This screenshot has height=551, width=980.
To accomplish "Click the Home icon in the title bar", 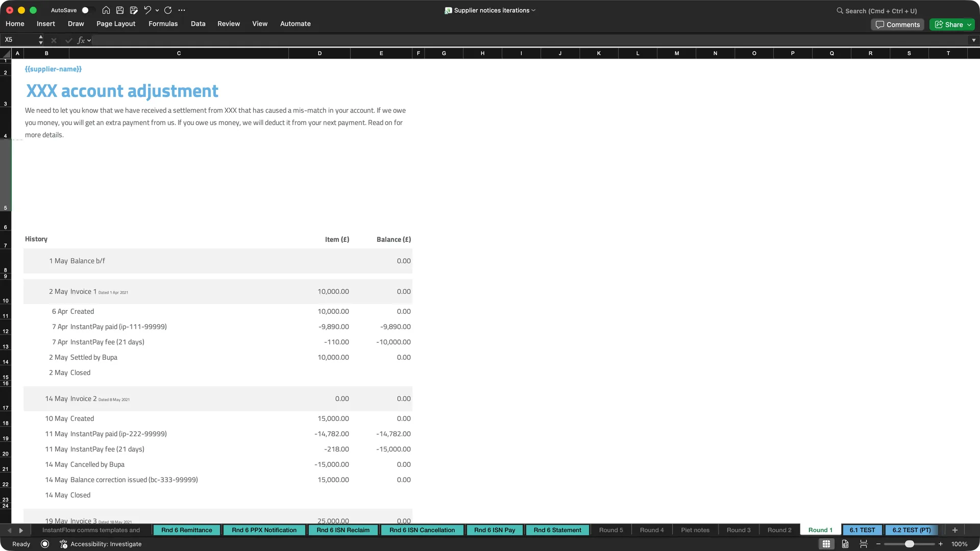I will click(x=106, y=10).
